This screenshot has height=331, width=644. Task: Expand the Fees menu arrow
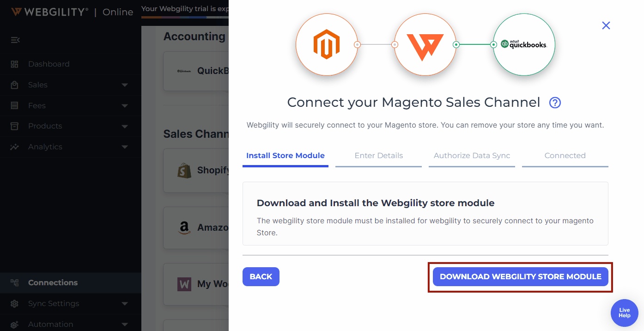(x=125, y=106)
